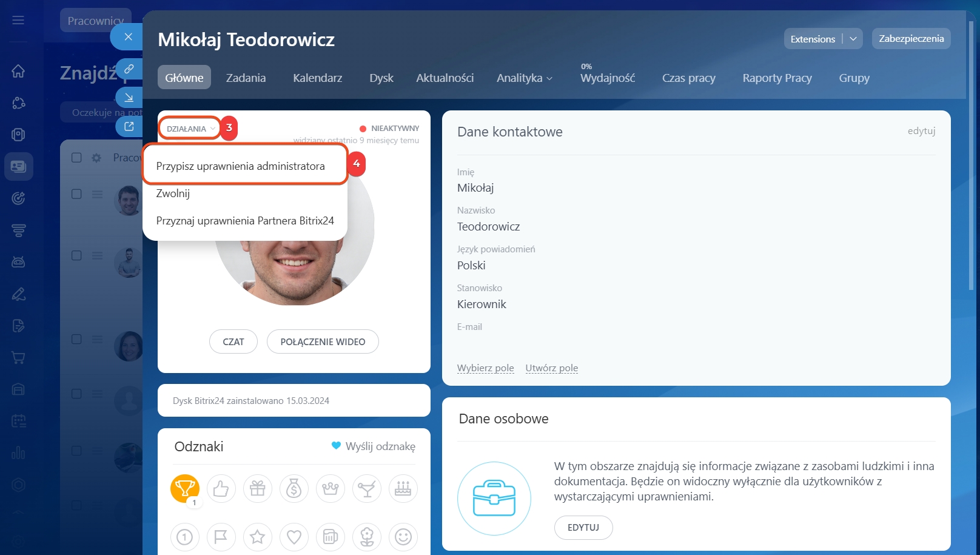Open the Raporty Pracy tab
This screenshot has width=980, height=555.
(777, 78)
